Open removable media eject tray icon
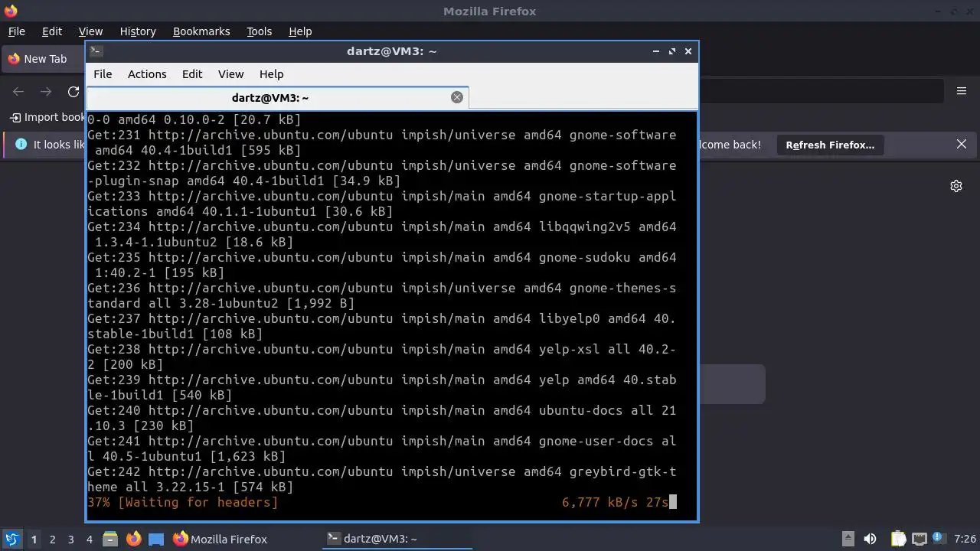This screenshot has height=551, width=980. click(848, 539)
